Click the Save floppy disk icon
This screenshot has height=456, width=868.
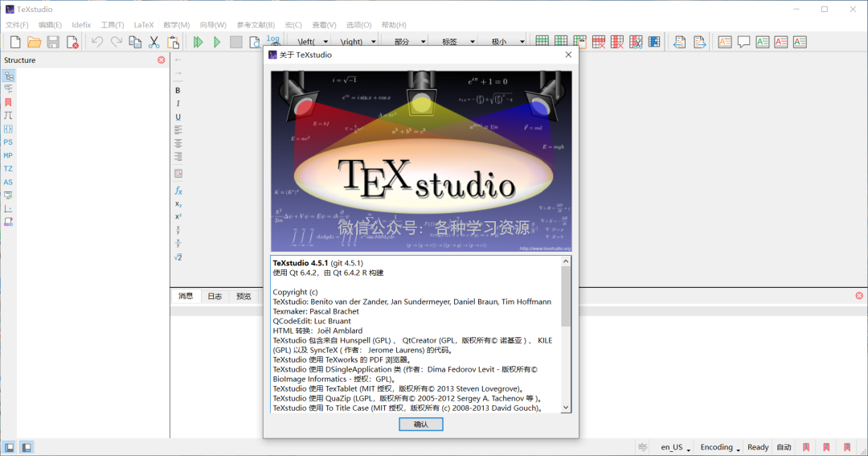[x=53, y=42]
